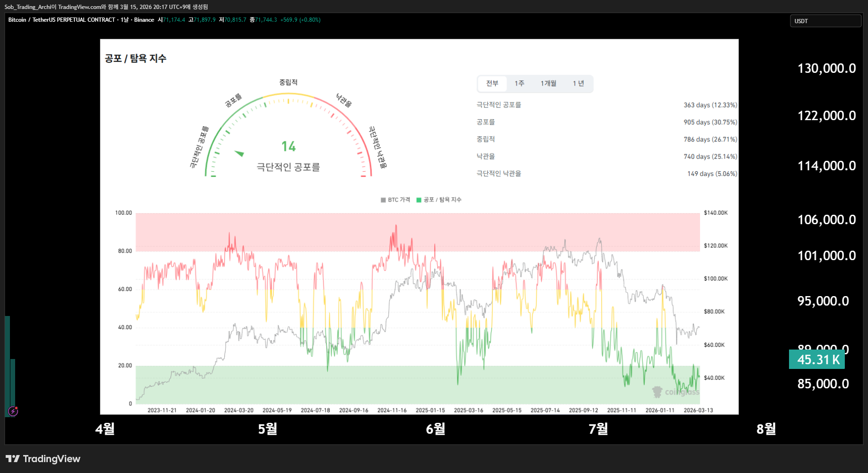Image resolution: width=868 pixels, height=473 pixels.
Task: Click the 95,000.0 price axis label
Action: (x=824, y=301)
